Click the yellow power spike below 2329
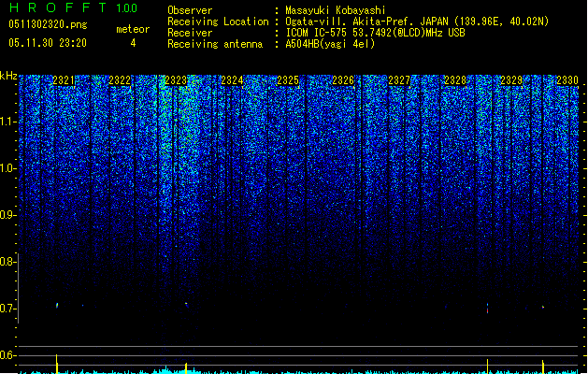588x374 pixels. (x=542, y=367)
